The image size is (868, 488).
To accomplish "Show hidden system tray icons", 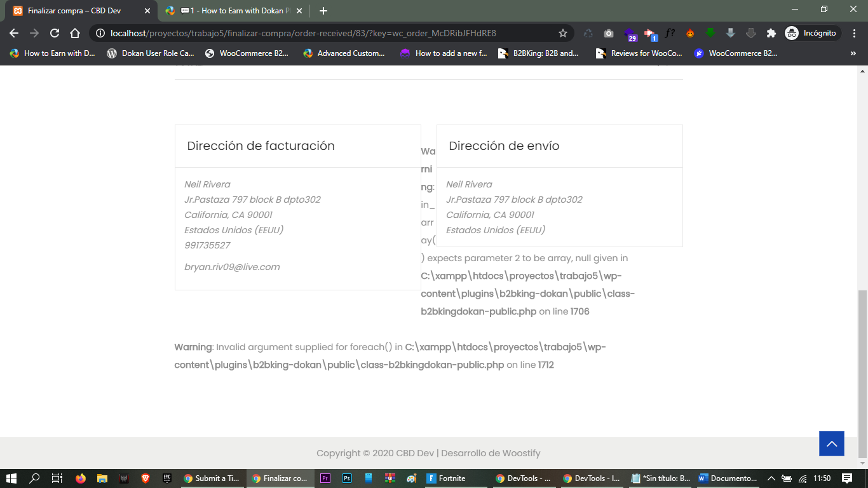I will click(x=771, y=478).
